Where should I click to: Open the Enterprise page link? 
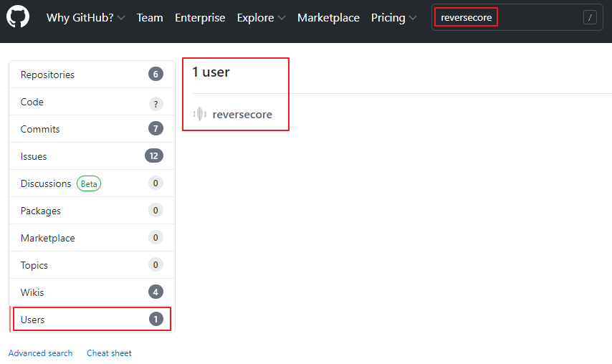click(200, 18)
